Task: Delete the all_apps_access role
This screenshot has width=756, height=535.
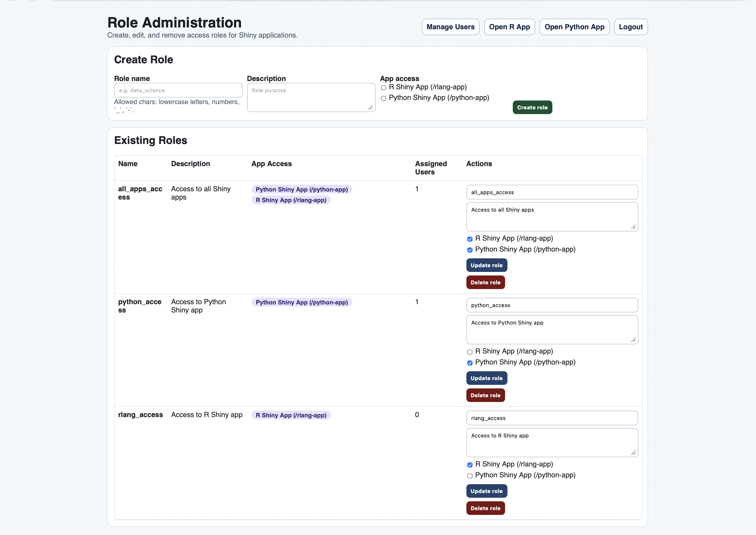Action: click(485, 282)
